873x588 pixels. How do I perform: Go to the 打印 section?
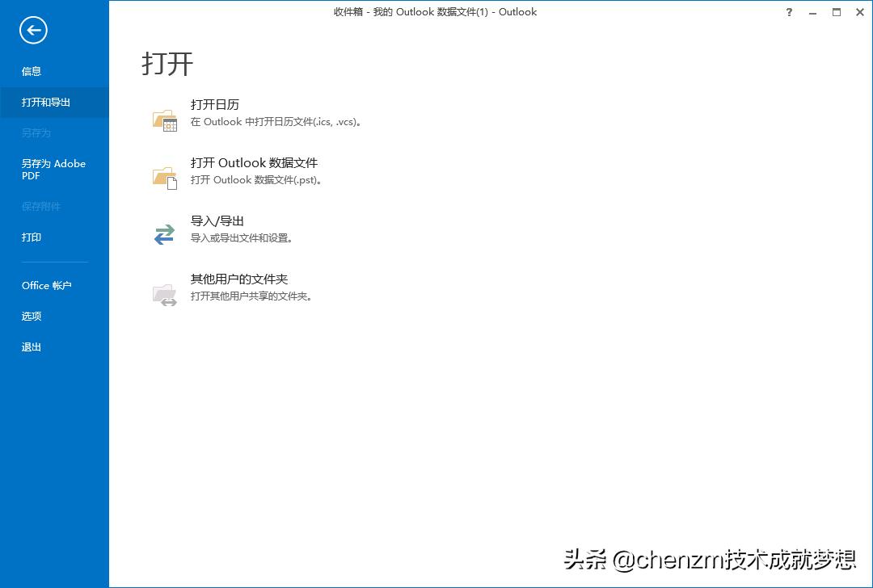[x=31, y=237]
